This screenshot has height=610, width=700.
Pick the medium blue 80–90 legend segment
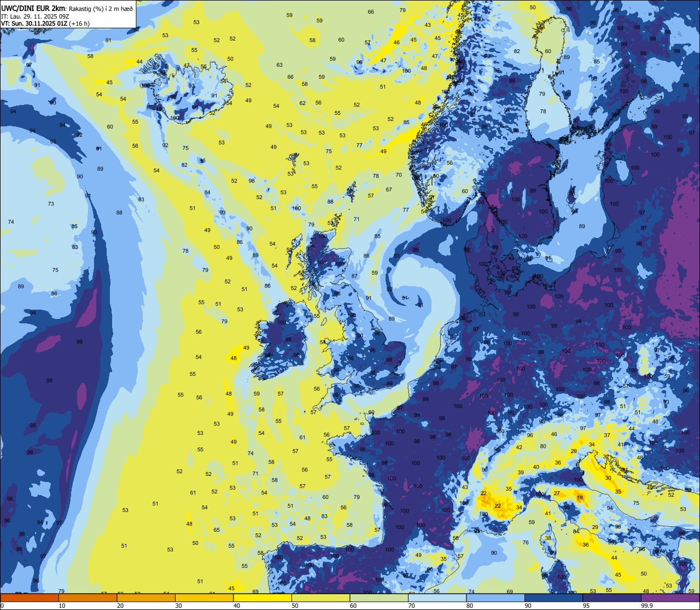(495, 597)
